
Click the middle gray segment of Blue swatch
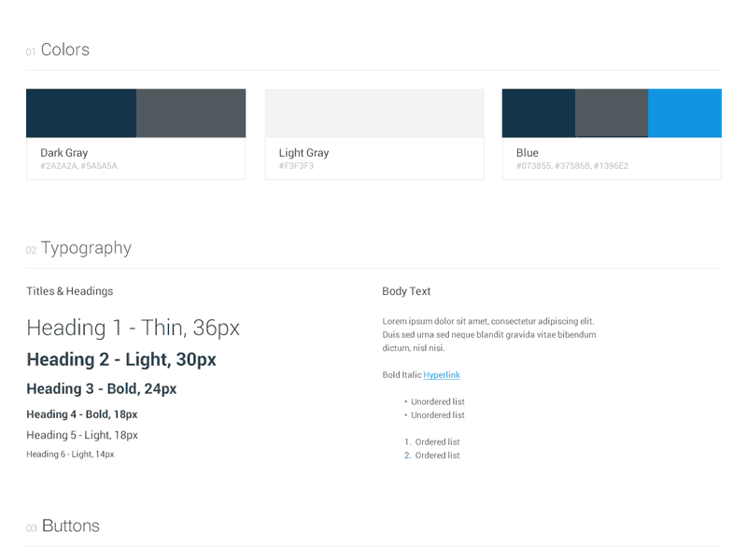pos(612,113)
